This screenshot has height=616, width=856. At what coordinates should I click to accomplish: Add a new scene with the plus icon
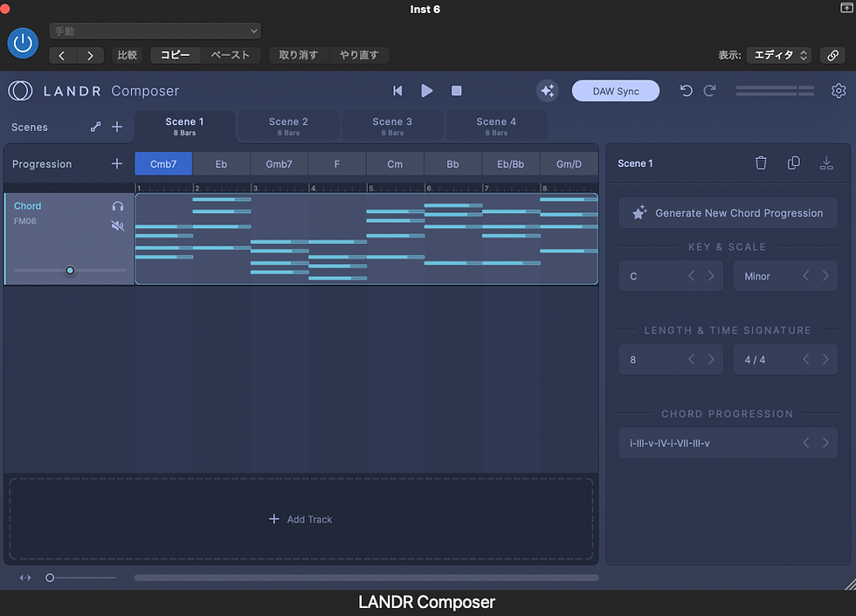pyautogui.click(x=117, y=127)
